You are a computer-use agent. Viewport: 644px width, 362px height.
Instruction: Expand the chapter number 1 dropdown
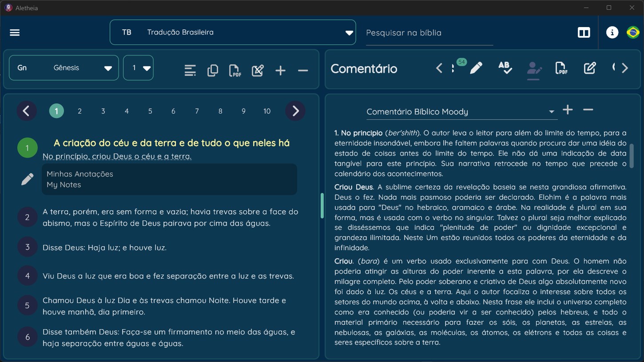[138, 68]
